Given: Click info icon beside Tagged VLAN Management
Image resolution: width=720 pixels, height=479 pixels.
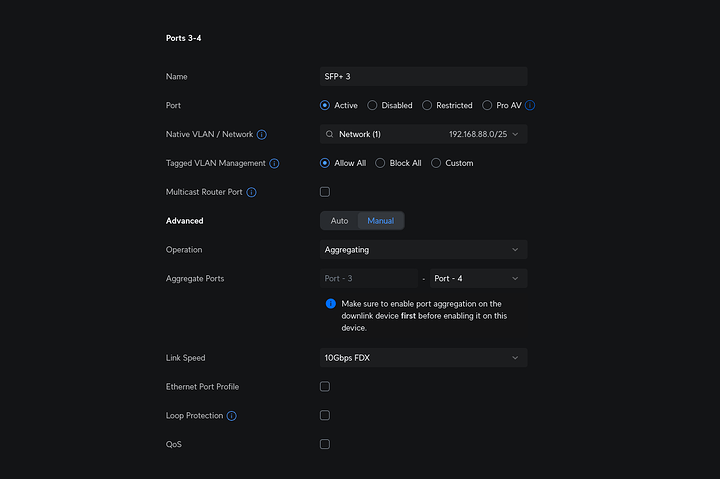Looking at the screenshot, I should [x=274, y=163].
